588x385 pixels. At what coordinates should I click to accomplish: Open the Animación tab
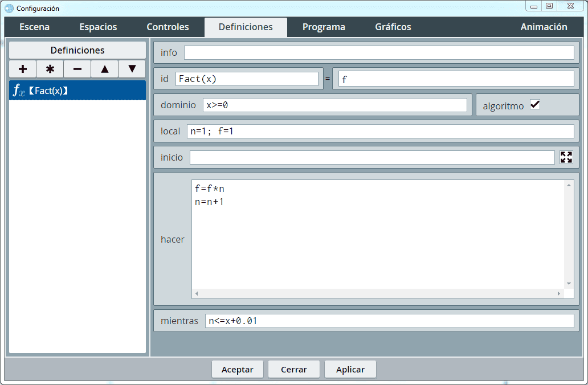pos(544,27)
